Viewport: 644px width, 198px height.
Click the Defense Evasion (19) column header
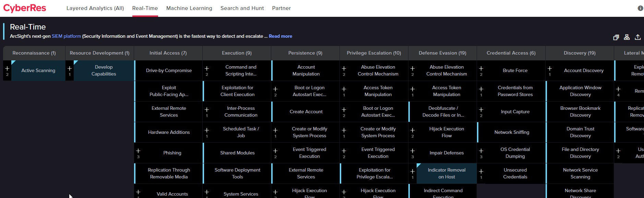coord(442,53)
